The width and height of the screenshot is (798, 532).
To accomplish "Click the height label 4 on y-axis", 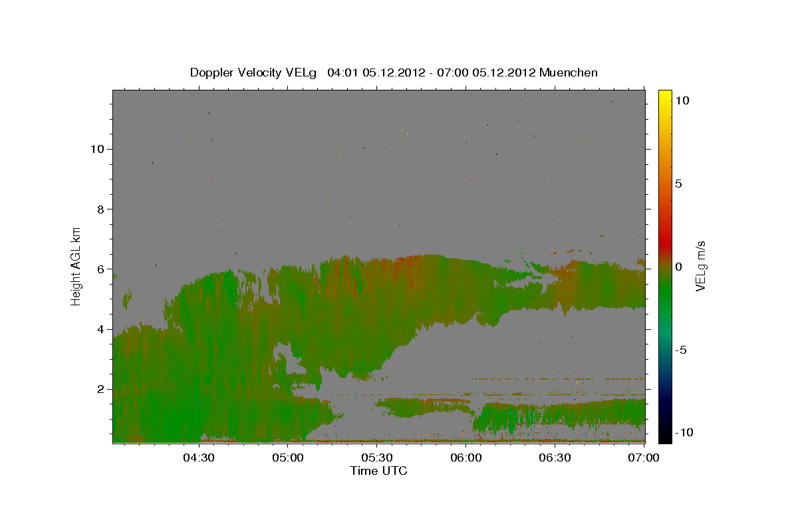I will pos(100,329).
